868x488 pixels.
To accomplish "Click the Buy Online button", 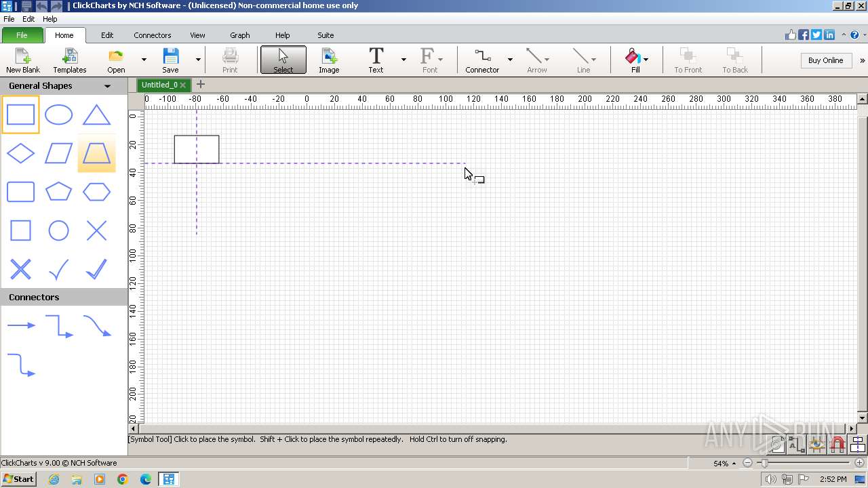I will (825, 60).
